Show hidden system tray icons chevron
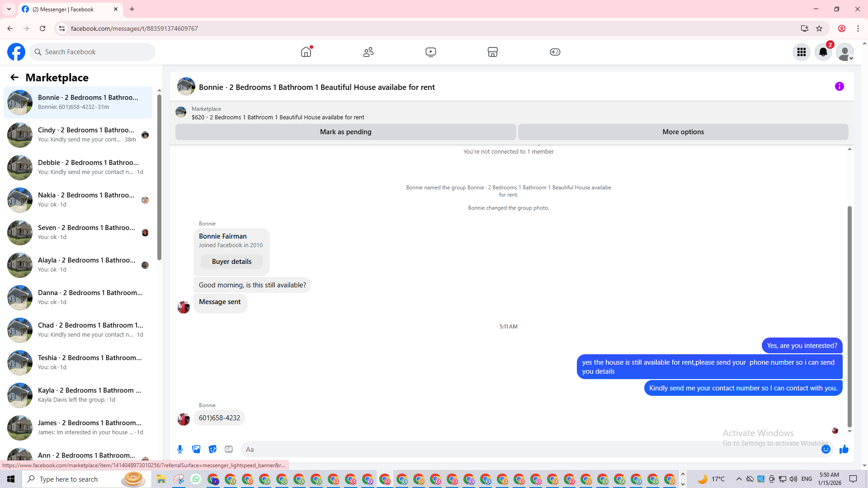This screenshot has height=488, width=868. [739, 479]
